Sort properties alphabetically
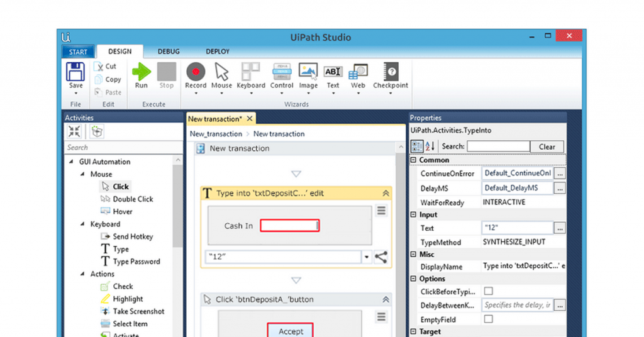The height and width of the screenshot is (337, 644). coord(430,146)
